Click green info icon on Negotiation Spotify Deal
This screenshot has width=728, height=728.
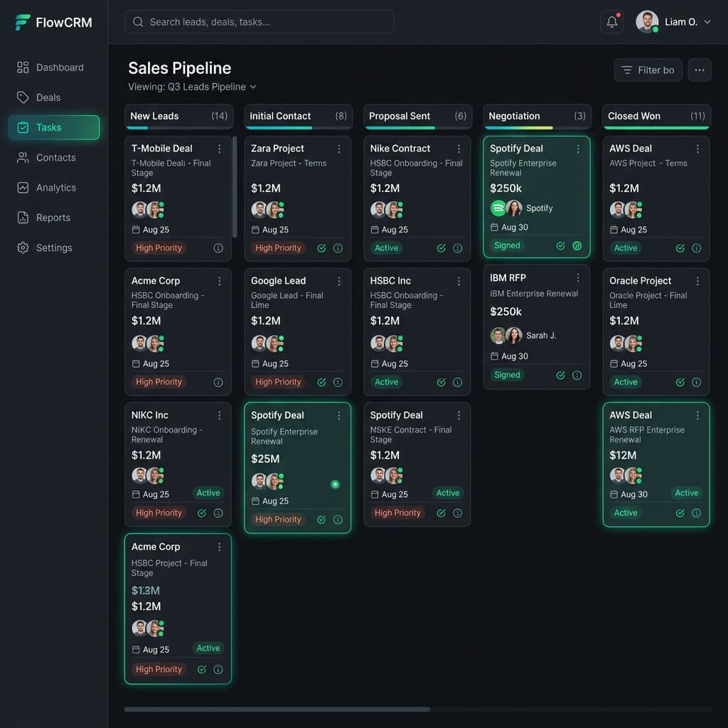[x=577, y=245]
